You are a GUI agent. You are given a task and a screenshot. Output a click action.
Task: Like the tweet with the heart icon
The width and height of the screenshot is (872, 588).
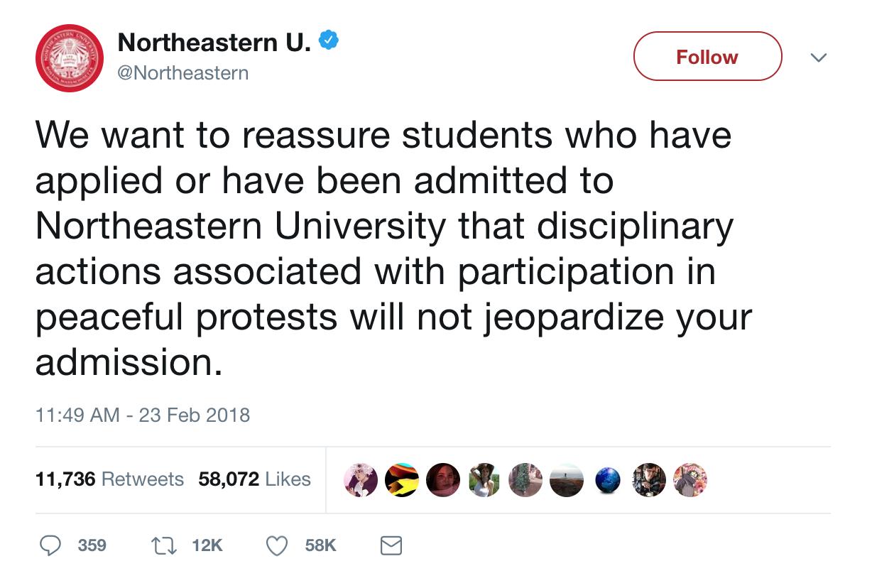pos(276,545)
